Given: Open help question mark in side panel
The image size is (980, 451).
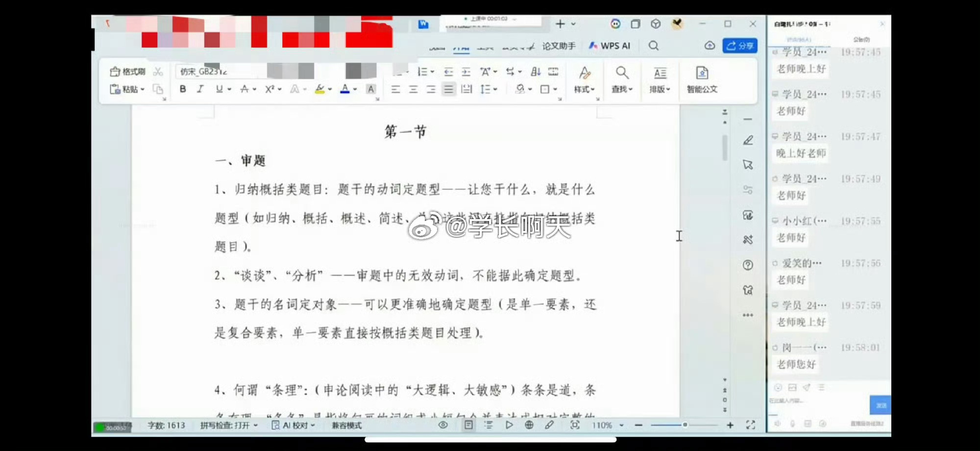Looking at the screenshot, I should (x=748, y=265).
